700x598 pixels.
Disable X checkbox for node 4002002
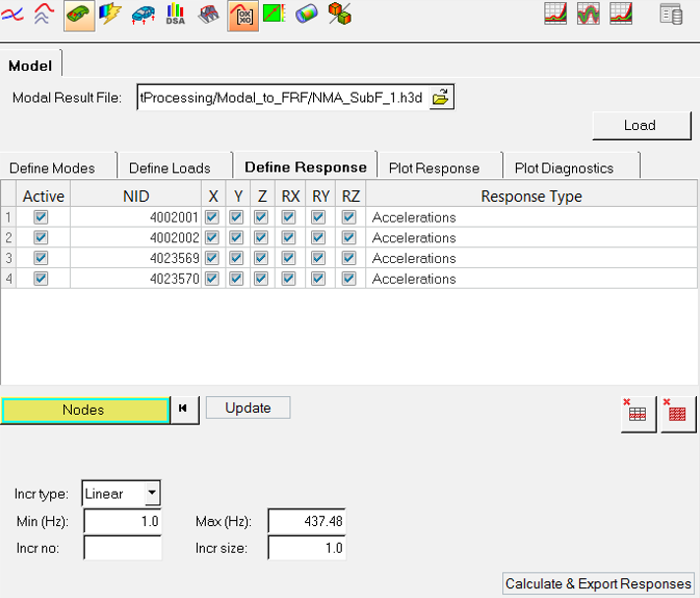point(212,237)
